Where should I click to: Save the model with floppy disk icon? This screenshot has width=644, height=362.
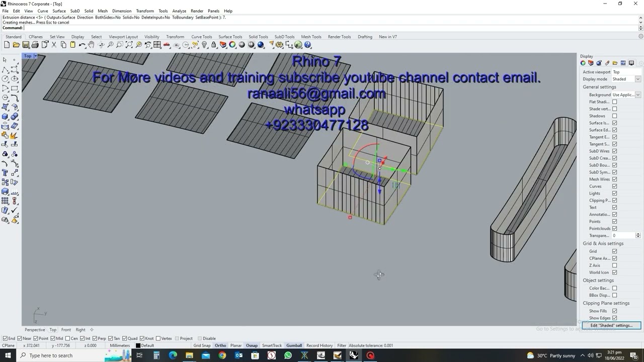[x=26, y=45]
